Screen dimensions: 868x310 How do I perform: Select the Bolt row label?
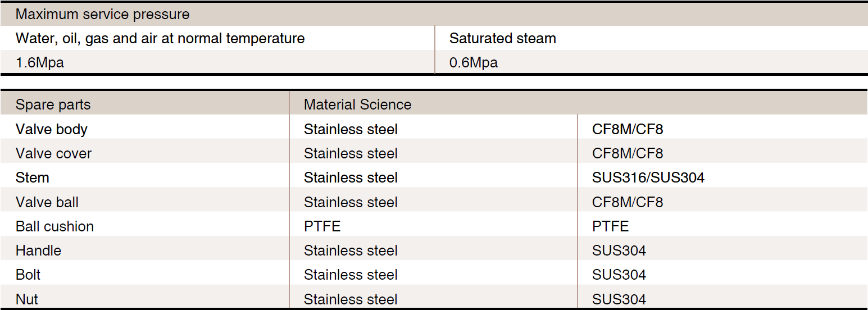click(28, 275)
